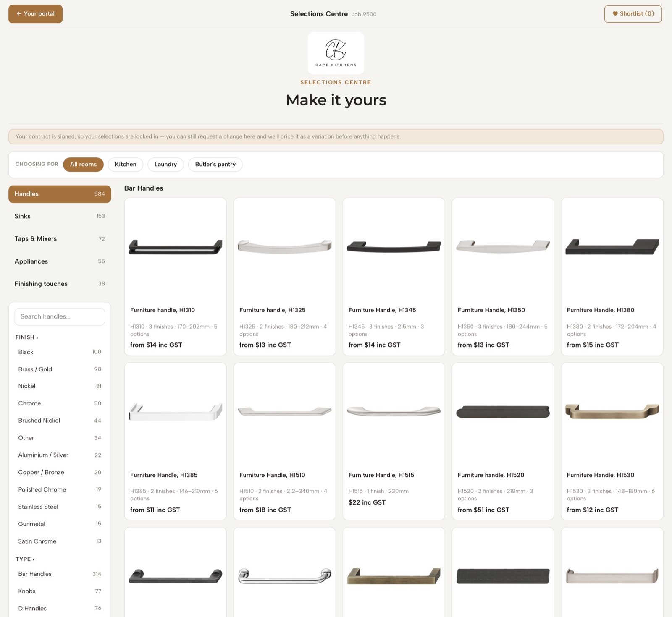Image resolution: width=672 pixels, height=617 pixels.
Task: Click the Furniture handle, H1310 title
Action: click(x=163, y=310)
